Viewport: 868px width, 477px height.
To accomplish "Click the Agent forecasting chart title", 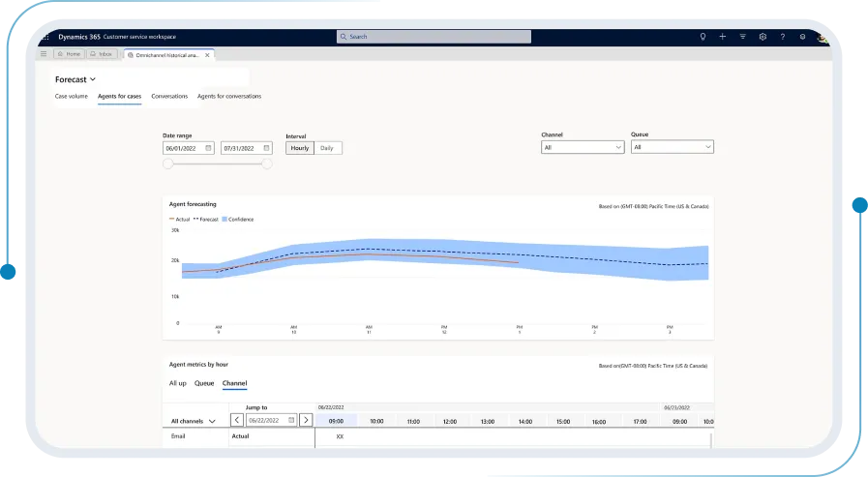I will click(x=193, y=204).
